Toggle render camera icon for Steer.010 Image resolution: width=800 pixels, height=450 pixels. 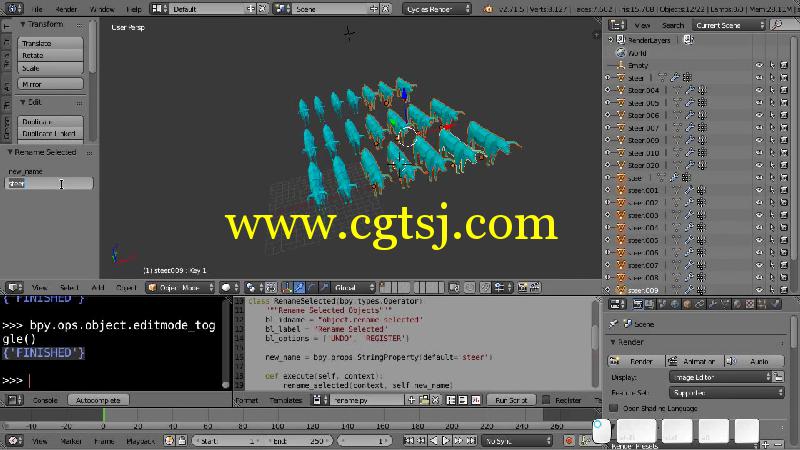point(784,153)
